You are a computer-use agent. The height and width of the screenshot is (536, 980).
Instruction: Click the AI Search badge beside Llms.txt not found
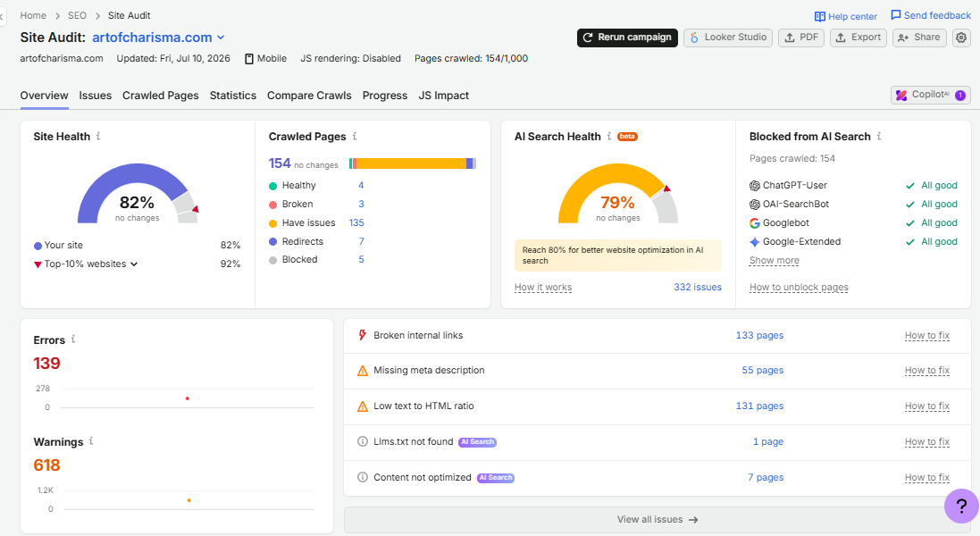(x=478, y=441)
